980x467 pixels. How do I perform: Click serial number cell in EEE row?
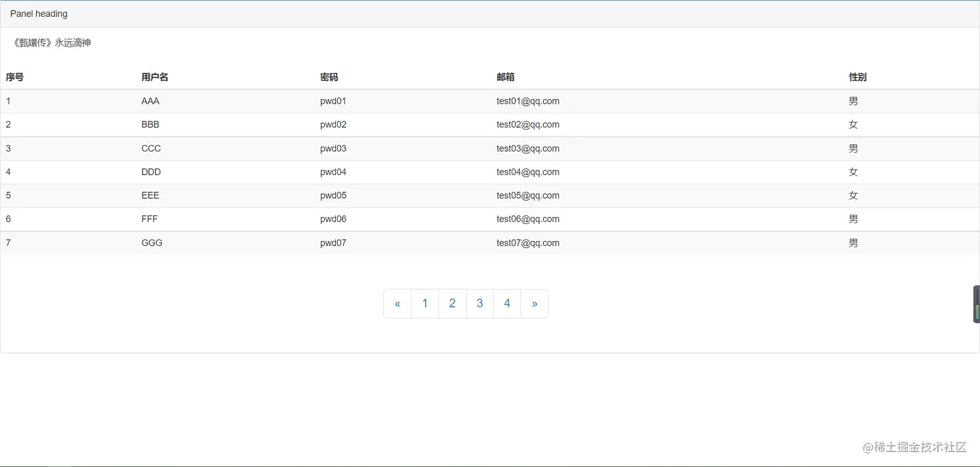pos(8,195)
